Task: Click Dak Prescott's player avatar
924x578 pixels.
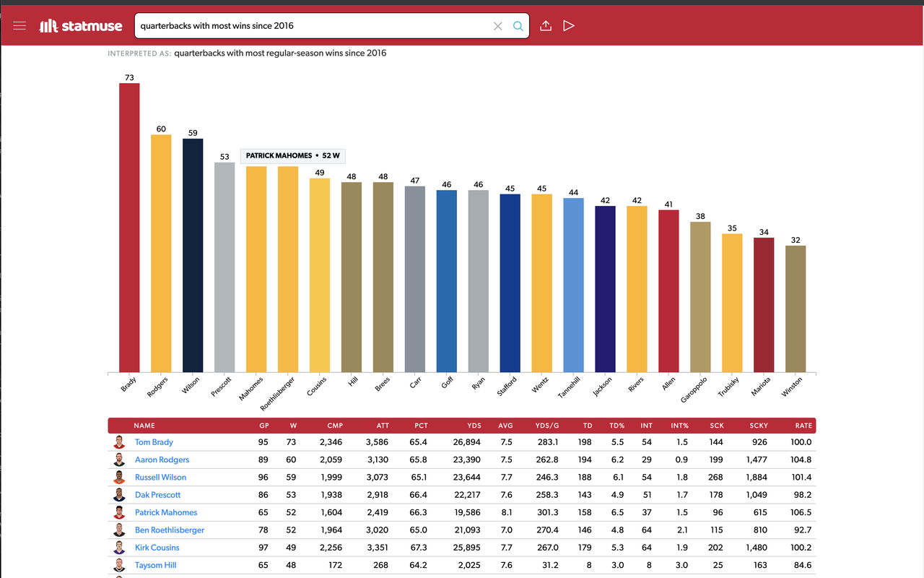Action: coord(119,495)
